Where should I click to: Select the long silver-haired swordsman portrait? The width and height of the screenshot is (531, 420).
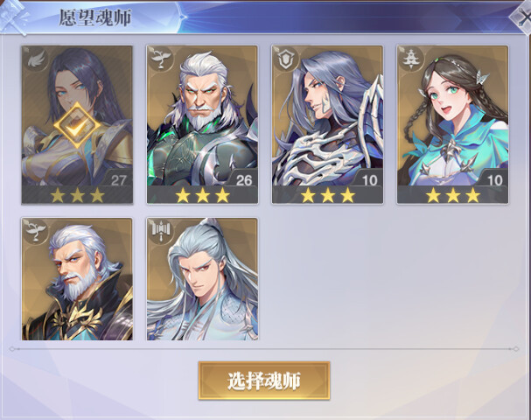coord(202,279)
